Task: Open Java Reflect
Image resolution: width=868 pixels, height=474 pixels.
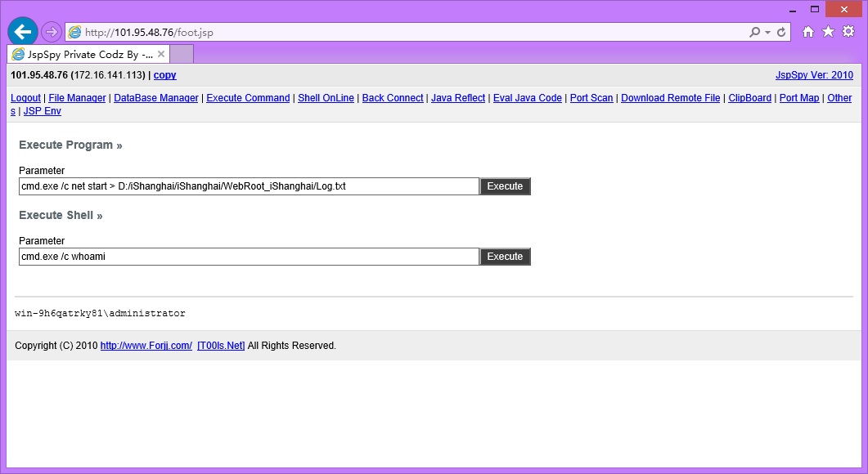Action: tap(458, 98)
